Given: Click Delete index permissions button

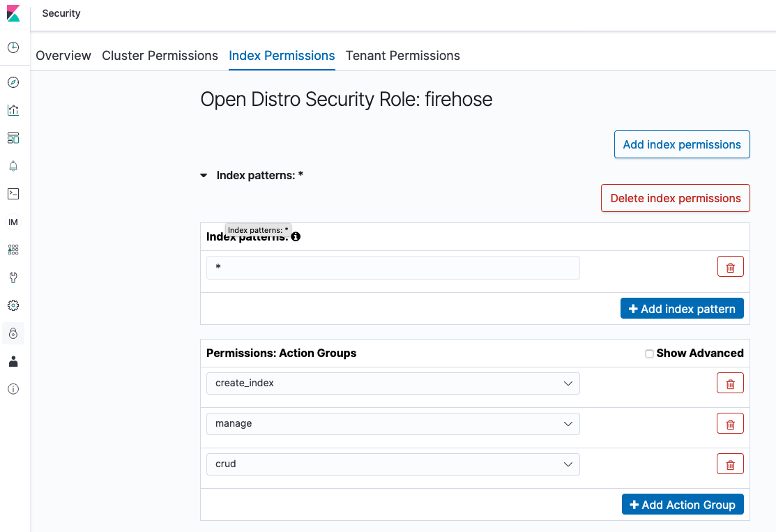Looking at the screenshot, I should [x=675, y=198].
